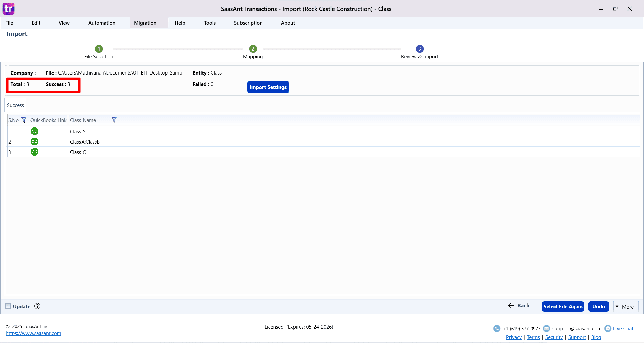The height and width of the screenshot is (343, 644).
Task: Expand the More dropdown
Action: tap(626, 307)
